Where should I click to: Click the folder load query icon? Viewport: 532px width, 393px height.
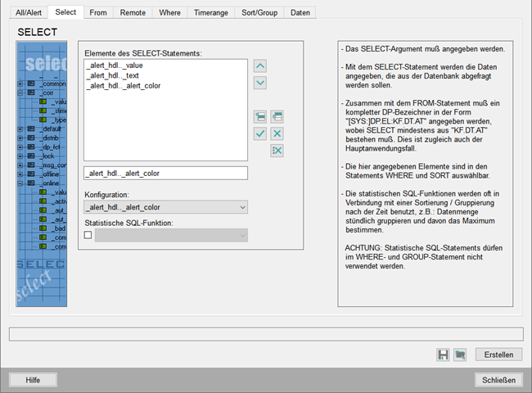point(460,355)
